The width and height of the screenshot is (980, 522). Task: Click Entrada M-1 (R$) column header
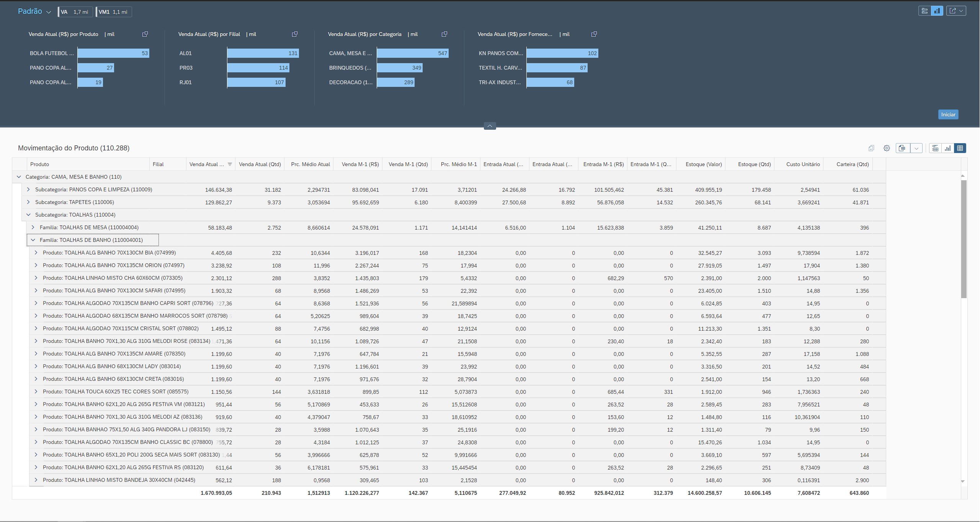[x=603, y=164]
